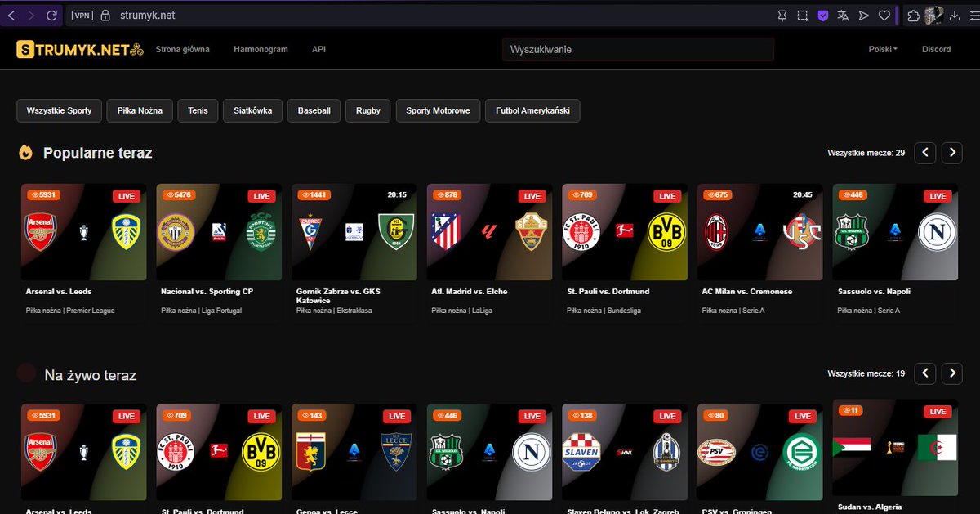Open the API menu item
This screenshot has width=980, height=514.
click(318, 49)
